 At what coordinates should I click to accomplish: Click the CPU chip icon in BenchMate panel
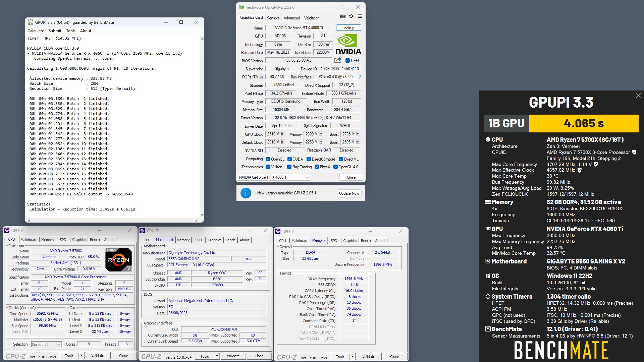488,139
